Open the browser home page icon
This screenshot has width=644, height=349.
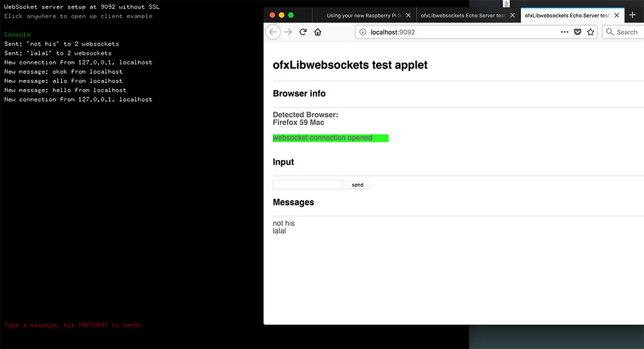tap(317, 32)
